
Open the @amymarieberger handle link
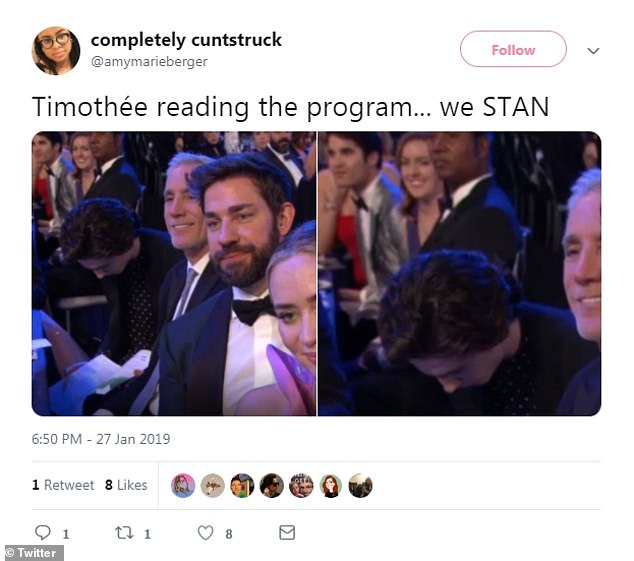tap(149, 61)
